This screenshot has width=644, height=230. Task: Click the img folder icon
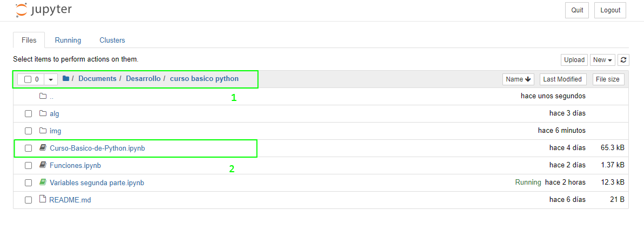pyautogui.click(x=43, y=131)
